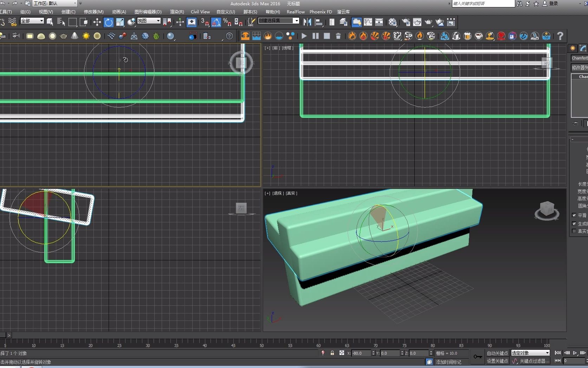
Task: Open the Curve Editor icon
Action: coord(368,23)
